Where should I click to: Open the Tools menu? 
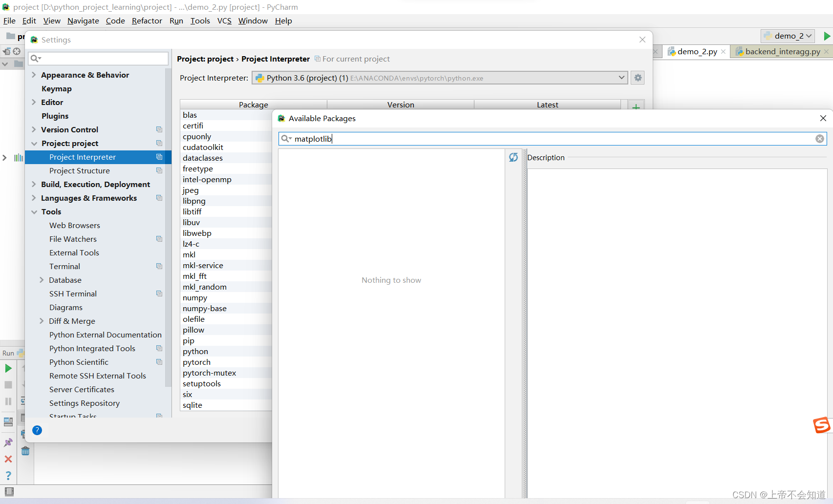tap(200, 21)
